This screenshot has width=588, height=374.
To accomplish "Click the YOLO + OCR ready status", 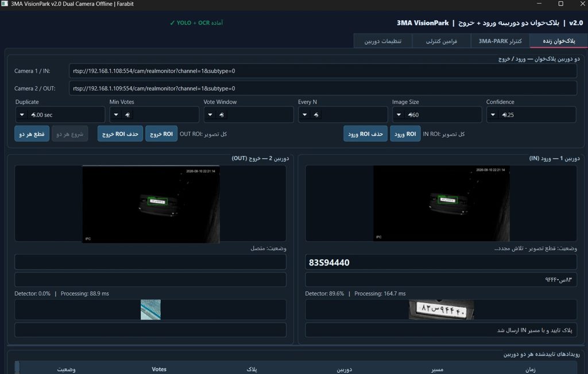I will pyautogui.click(x=196, y=23).
